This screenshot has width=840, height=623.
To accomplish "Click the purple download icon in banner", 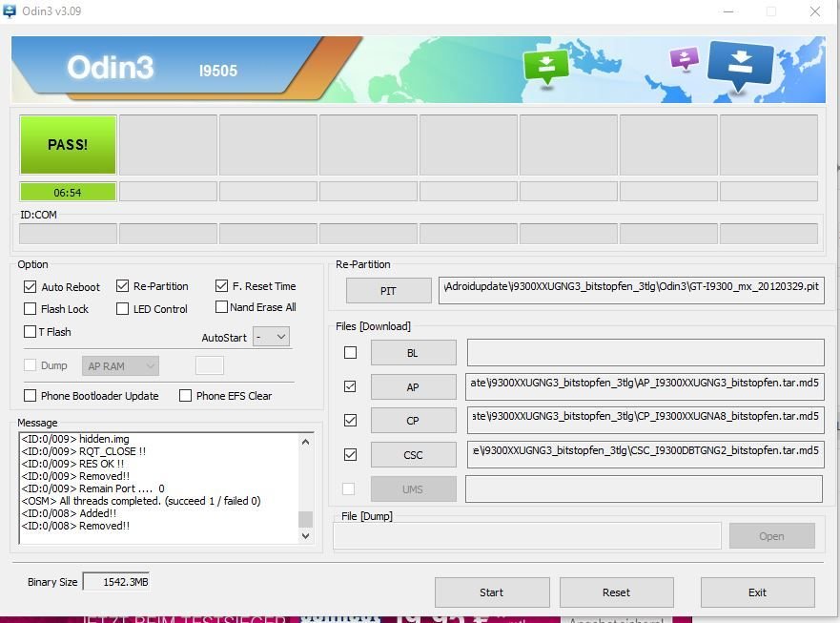I will [684, 58].
